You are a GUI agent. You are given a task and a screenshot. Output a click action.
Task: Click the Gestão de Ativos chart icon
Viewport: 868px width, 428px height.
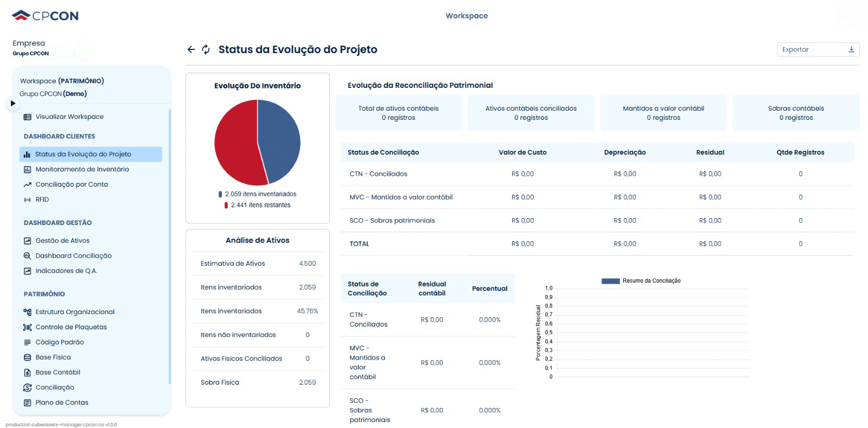point(27,241)
